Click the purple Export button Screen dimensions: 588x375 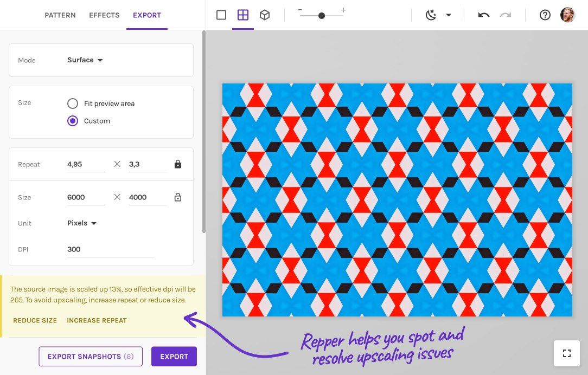[174, 356]
